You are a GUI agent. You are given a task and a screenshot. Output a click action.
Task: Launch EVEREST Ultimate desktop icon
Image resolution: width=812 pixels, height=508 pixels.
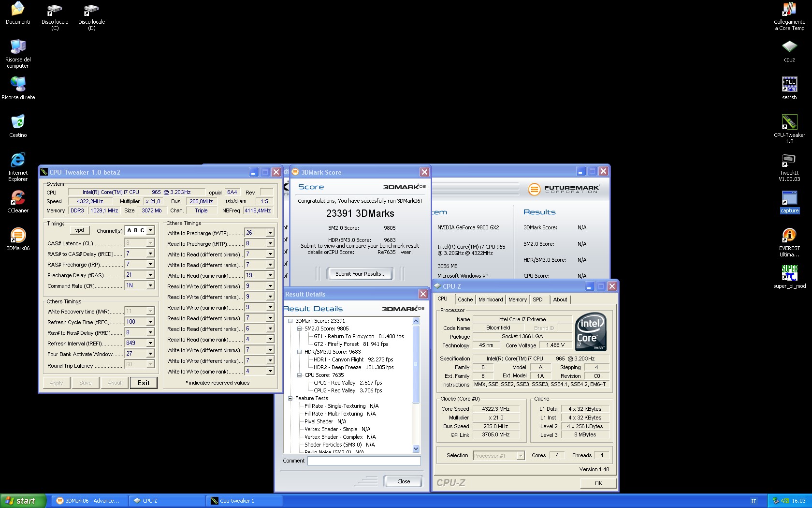[x=789, y=242]
